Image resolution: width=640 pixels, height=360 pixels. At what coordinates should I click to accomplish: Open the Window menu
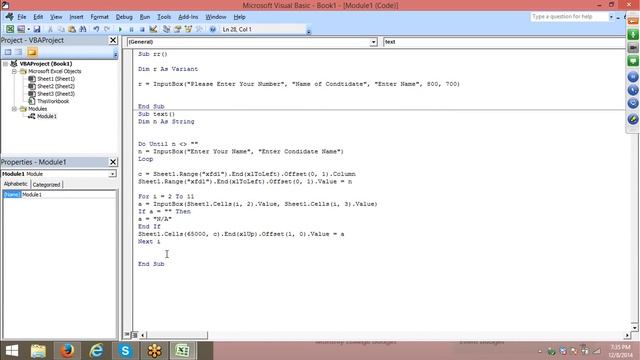pos(216,17)
